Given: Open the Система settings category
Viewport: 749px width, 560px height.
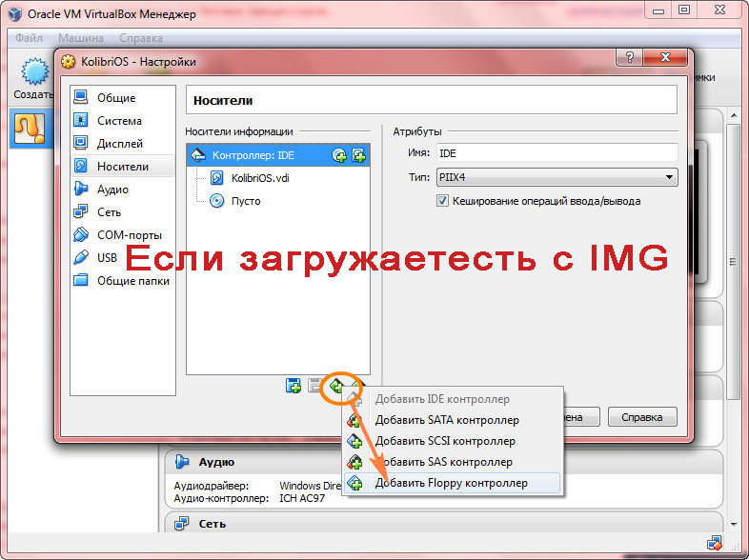Looking at the screenshot, I should (119, 121).
